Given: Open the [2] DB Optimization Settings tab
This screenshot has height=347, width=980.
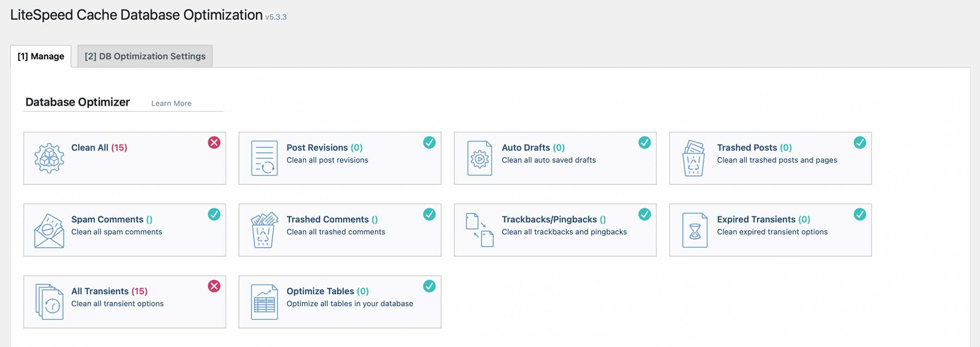Looking at the screenshot, I should tap(145, 56).
